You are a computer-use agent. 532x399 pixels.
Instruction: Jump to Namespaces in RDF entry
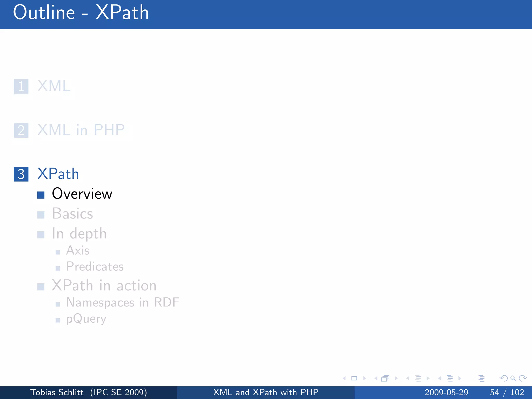[x=123, y=302]
